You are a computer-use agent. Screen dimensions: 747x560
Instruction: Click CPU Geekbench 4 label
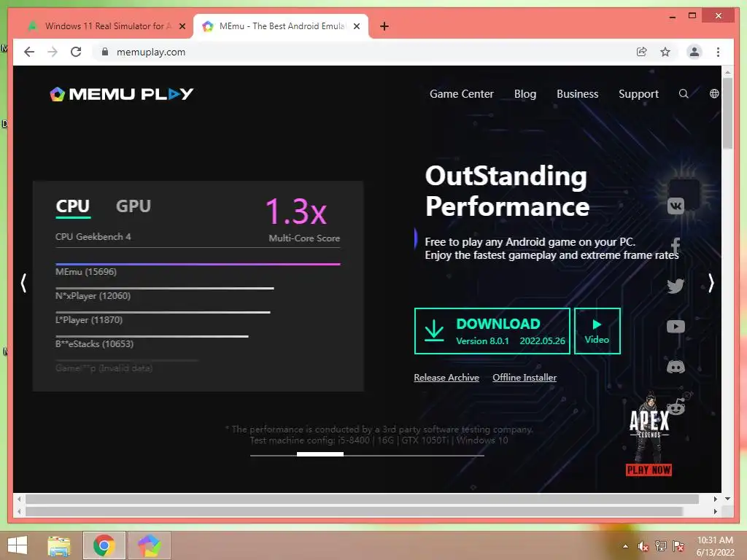93,237
